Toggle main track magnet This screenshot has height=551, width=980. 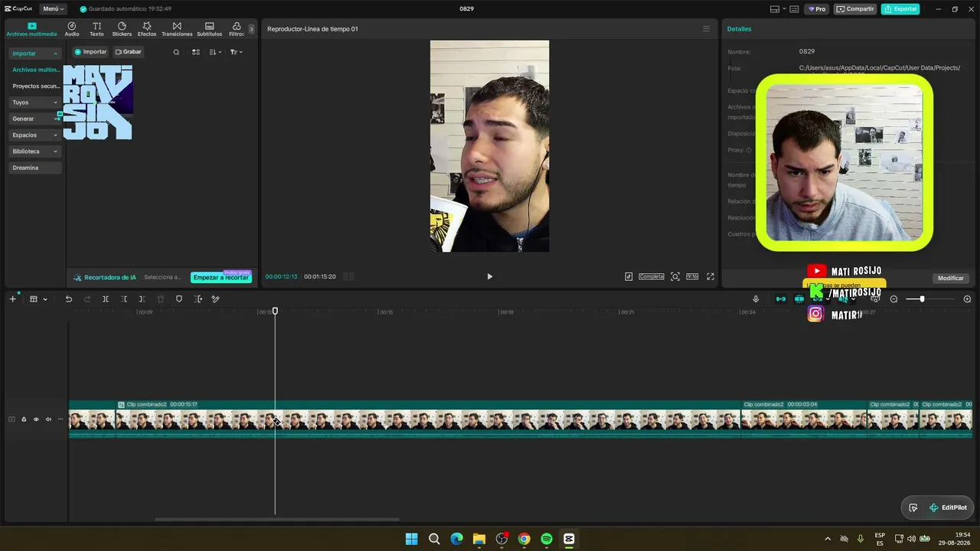pyautogui.click(x=781, y=298)
